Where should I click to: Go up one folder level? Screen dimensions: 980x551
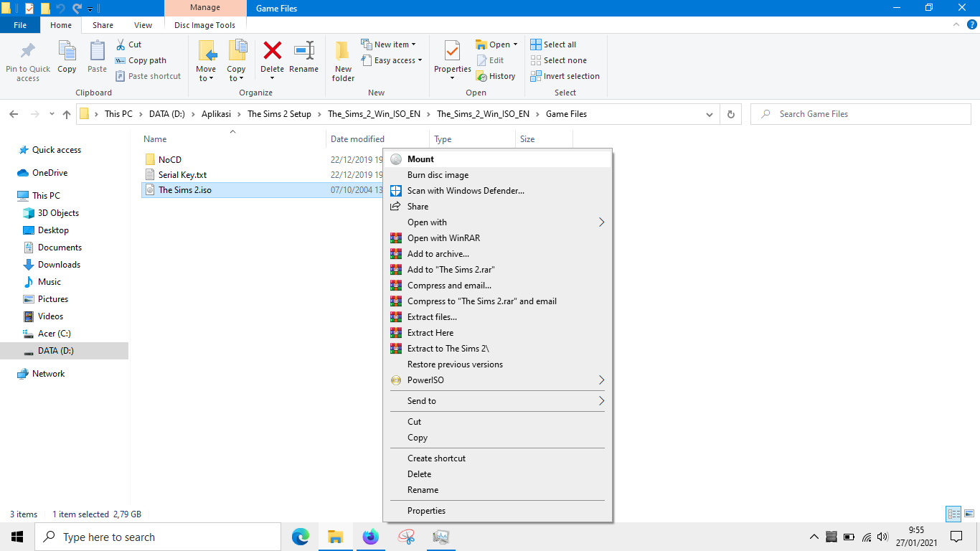[x=67, y=114]
